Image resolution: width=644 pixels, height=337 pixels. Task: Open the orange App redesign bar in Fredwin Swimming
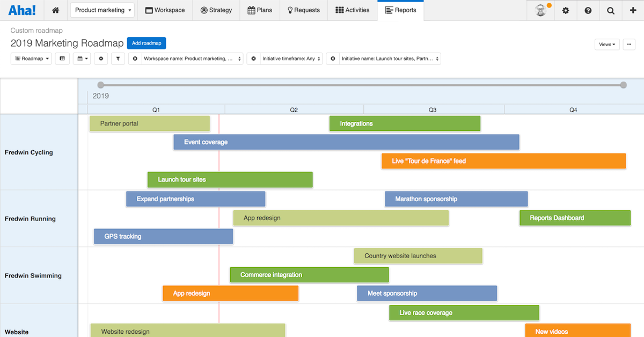pos(230,294)
